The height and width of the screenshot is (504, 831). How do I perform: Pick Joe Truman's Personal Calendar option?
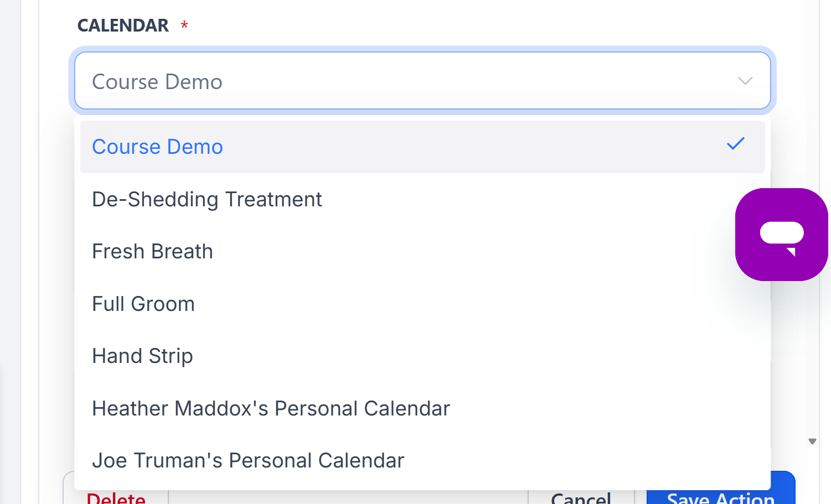248,460
